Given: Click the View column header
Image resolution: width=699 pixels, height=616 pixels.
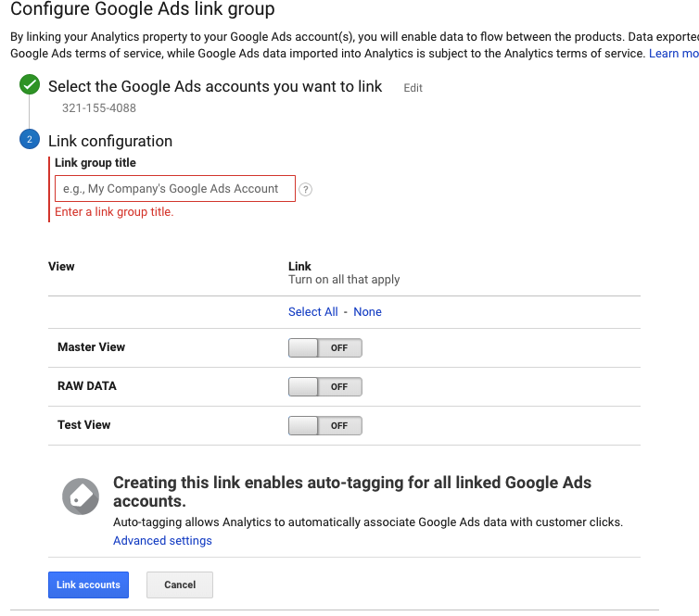Looking at the screenshot, I should pyautogui.click(x=61, y=267).
